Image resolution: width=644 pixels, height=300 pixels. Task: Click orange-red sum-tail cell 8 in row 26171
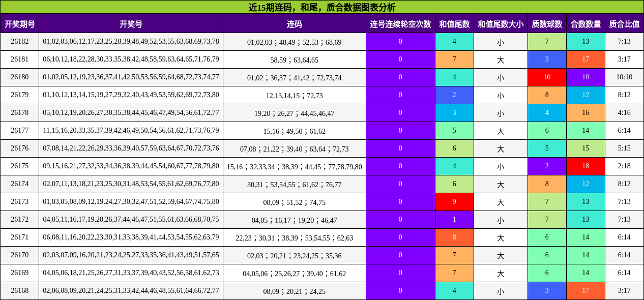(x=454, y=237)
